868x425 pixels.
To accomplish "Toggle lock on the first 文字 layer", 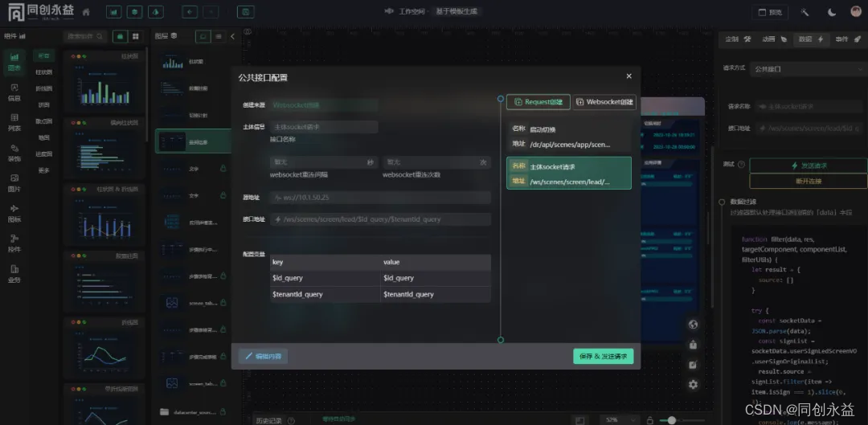I will 223,168.
